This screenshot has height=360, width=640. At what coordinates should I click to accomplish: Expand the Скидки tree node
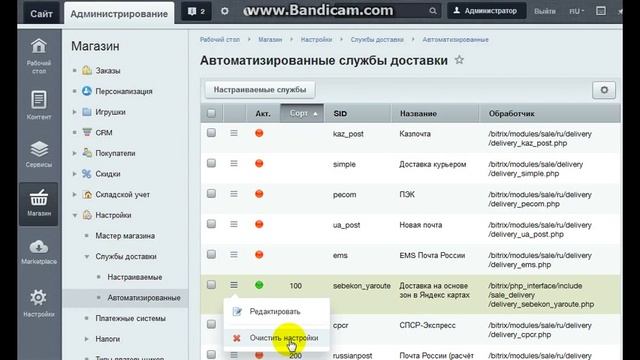74,174
